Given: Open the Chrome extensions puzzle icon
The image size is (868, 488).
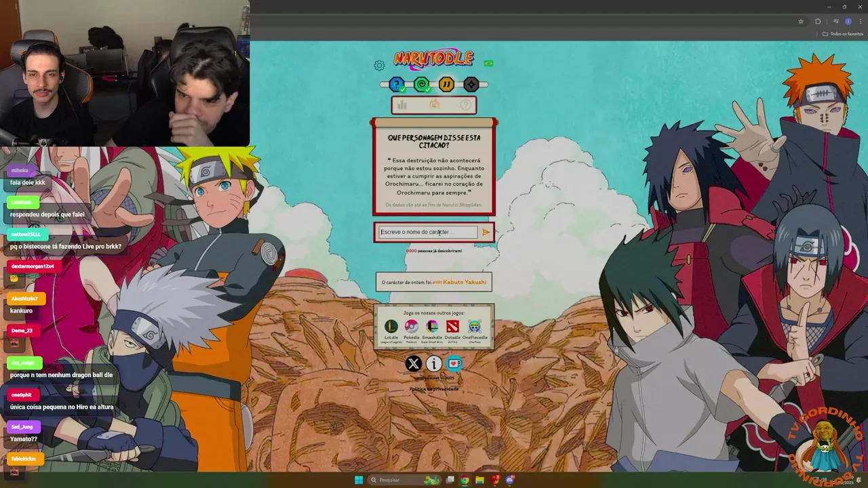Looking at the screenshot, I should point(818,21).
